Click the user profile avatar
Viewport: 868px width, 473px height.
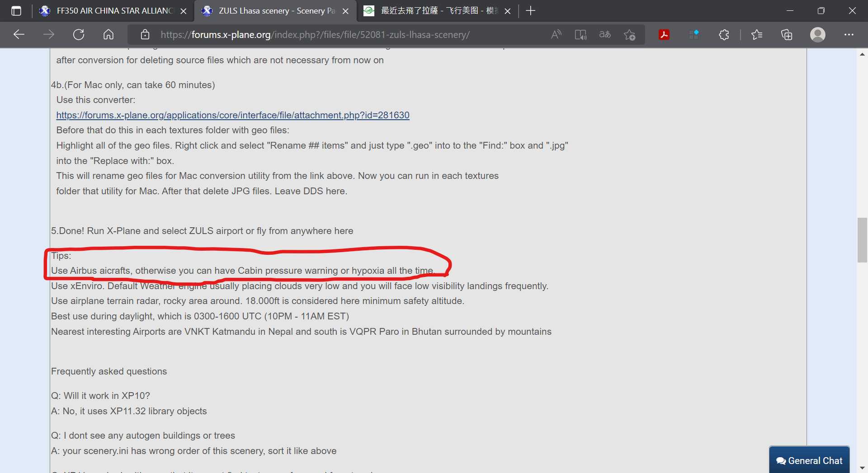click(817, 35)
